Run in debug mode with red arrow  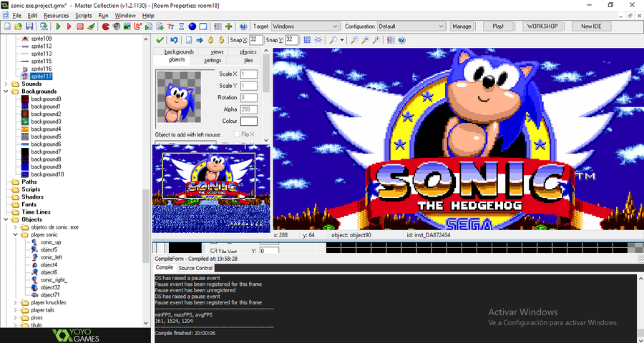(69, 26)
